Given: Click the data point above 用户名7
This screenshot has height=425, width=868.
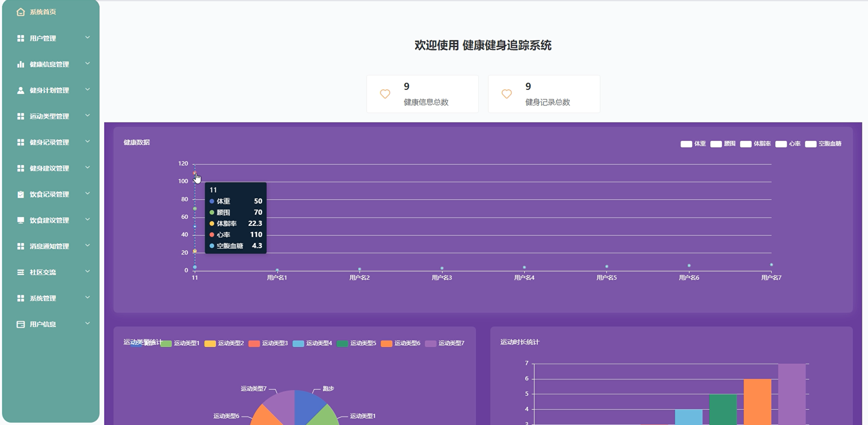Looking at the screenshot, I should tap(771, 265).
